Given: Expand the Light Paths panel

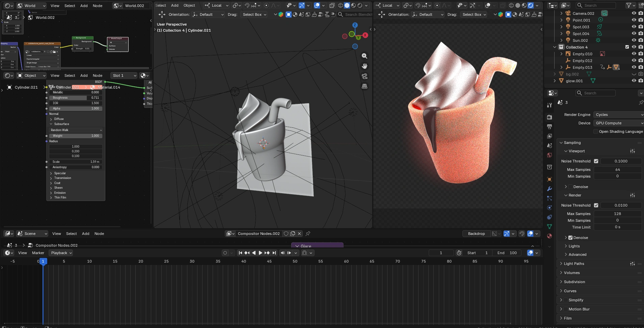Looking at the screenshot, I should [561, 264].
